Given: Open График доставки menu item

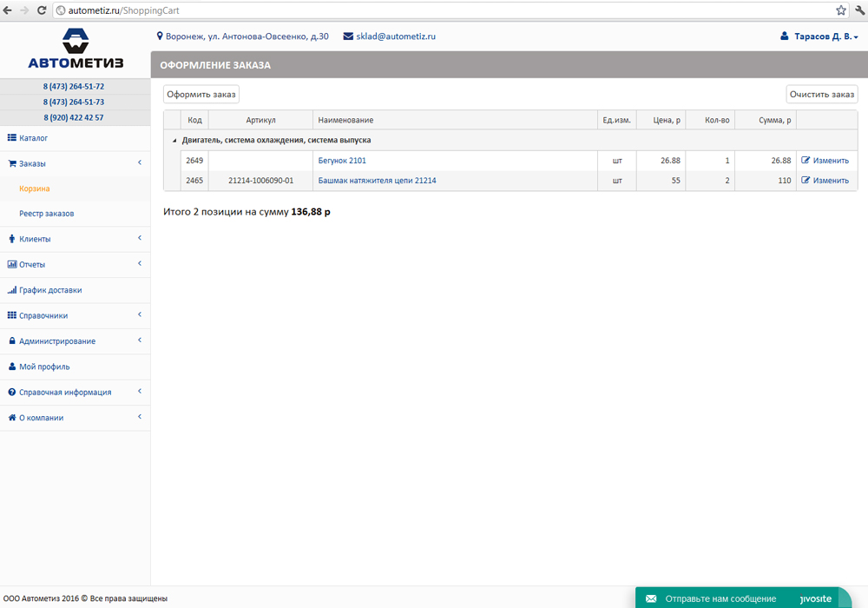Looking at the screenshot, I should tap(50, 290).
